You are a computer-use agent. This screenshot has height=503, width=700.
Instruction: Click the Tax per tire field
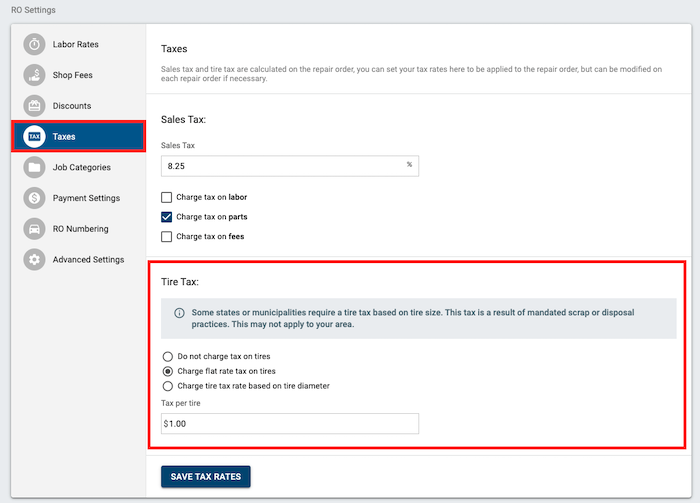[x=290, y=424]
